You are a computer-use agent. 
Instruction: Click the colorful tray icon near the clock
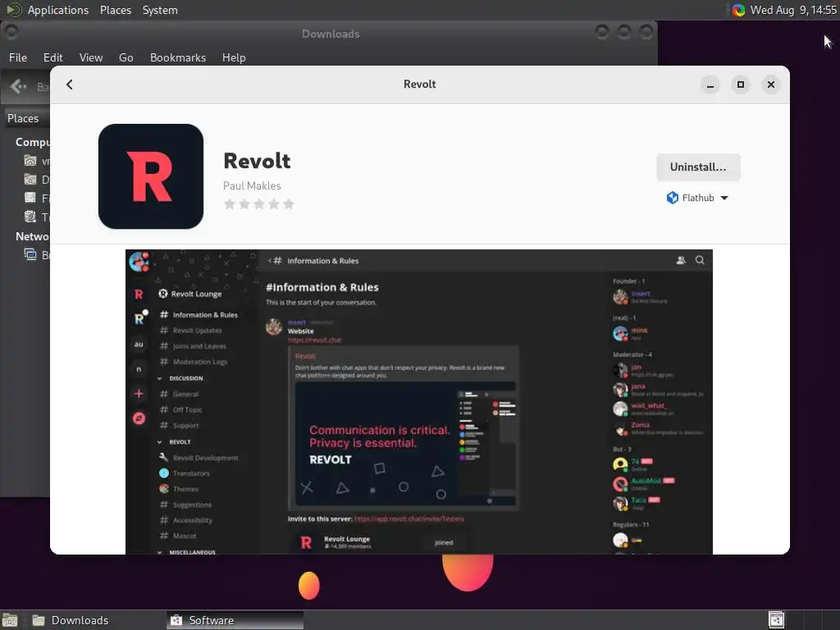tap(738, 10)
